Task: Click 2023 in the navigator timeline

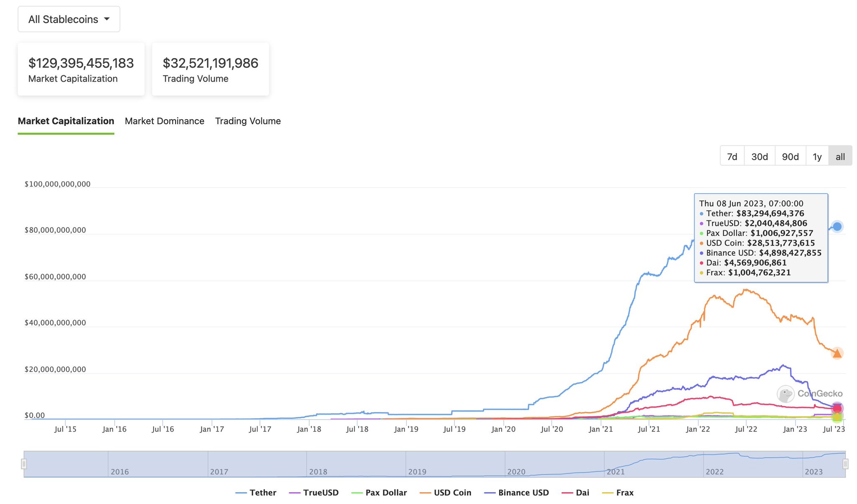Action: coord(813,472)
